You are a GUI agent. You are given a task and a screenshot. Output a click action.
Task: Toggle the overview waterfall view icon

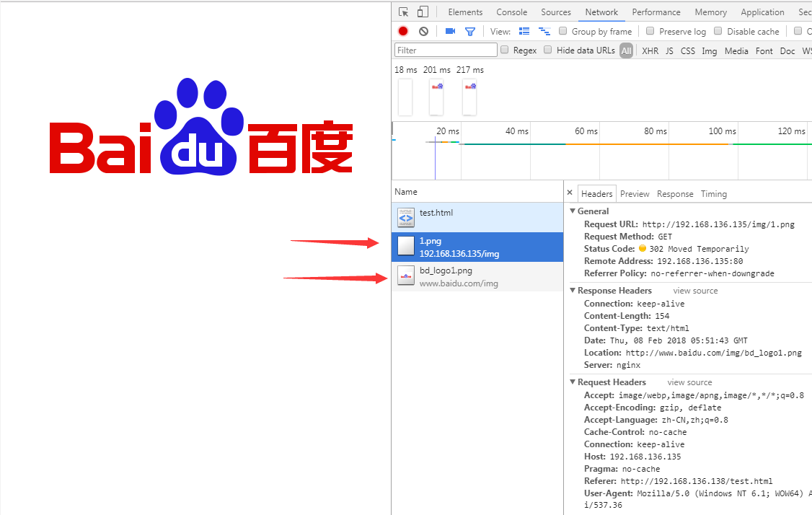click(x=544, y=31)
